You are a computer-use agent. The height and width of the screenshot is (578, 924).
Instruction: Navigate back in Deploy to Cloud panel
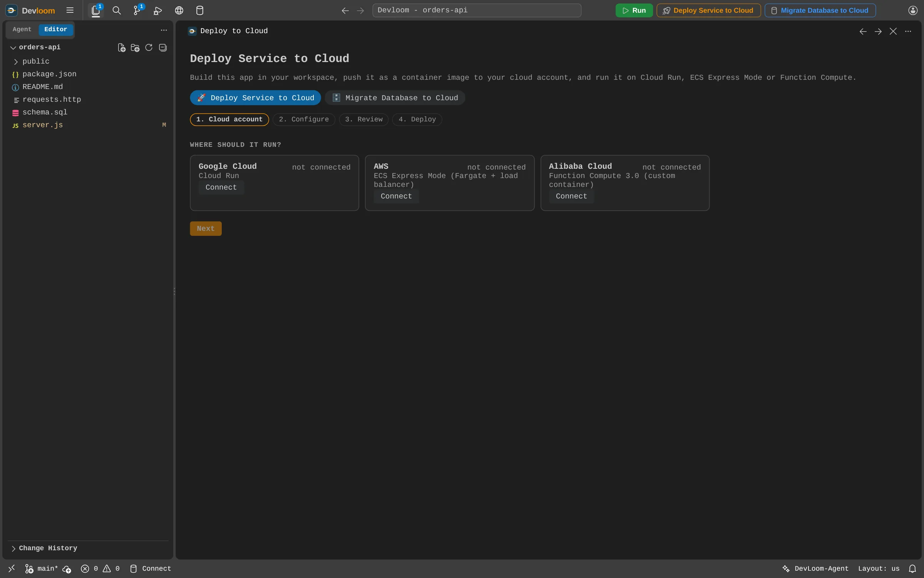[863, 32]
